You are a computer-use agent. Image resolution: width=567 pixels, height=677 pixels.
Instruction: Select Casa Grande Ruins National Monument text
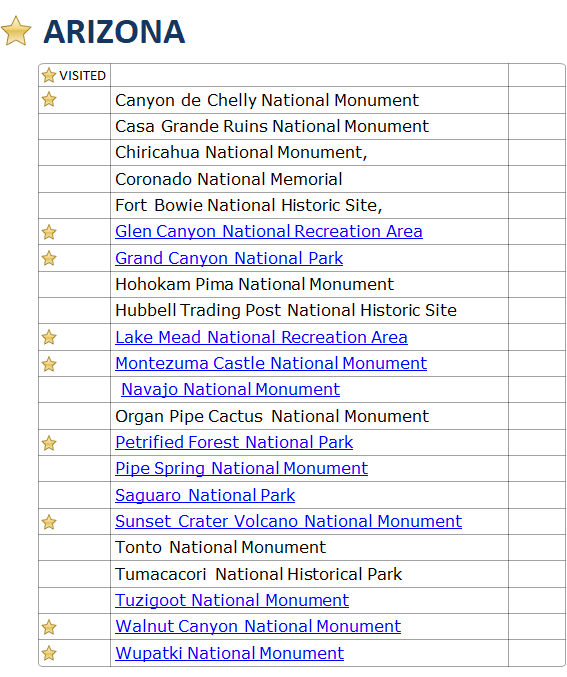272,126
